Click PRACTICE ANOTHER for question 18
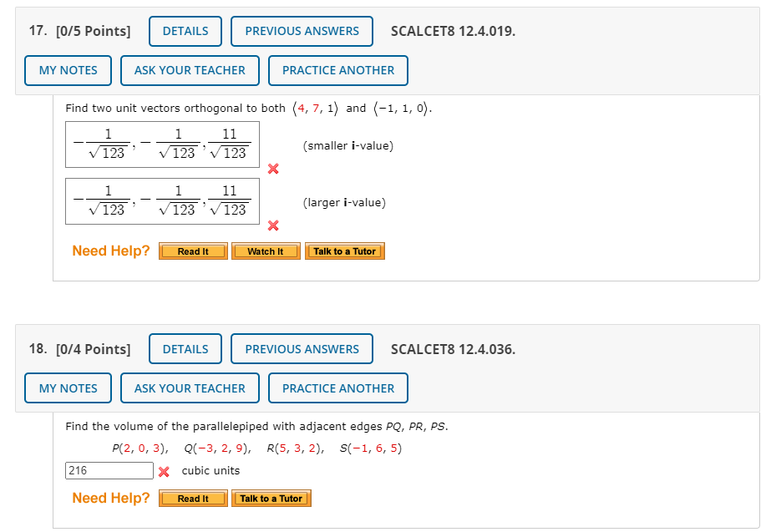Image resolution: width=766 pixels, height=532 pixels. point(337,388)
